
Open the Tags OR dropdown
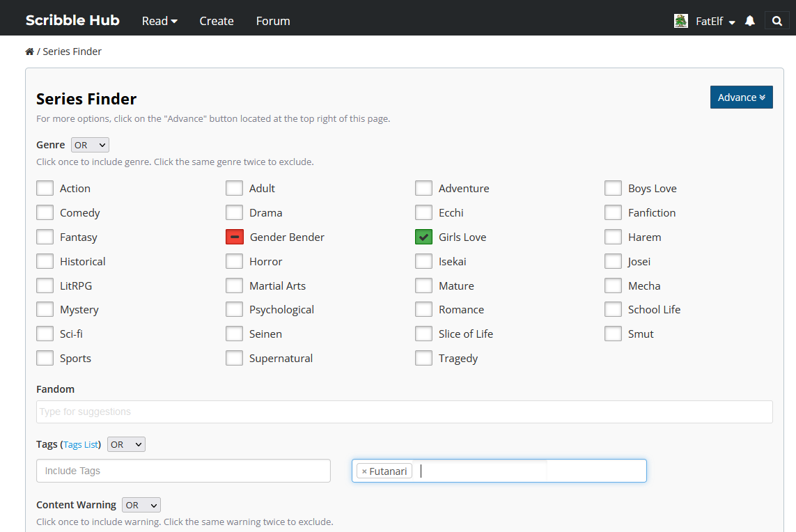(126, 444)
